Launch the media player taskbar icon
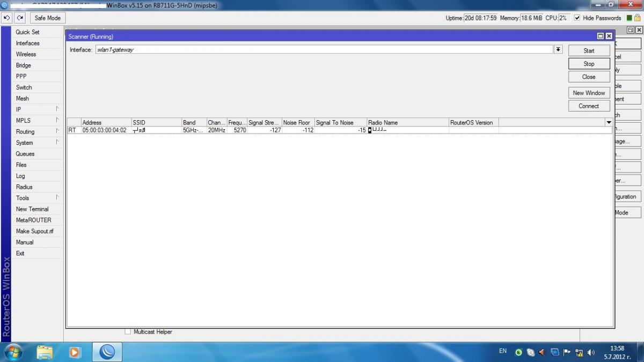 (75, 352)
